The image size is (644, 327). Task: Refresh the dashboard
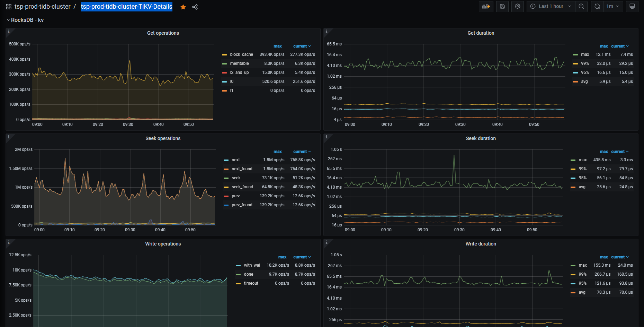(x=597, y=7)
